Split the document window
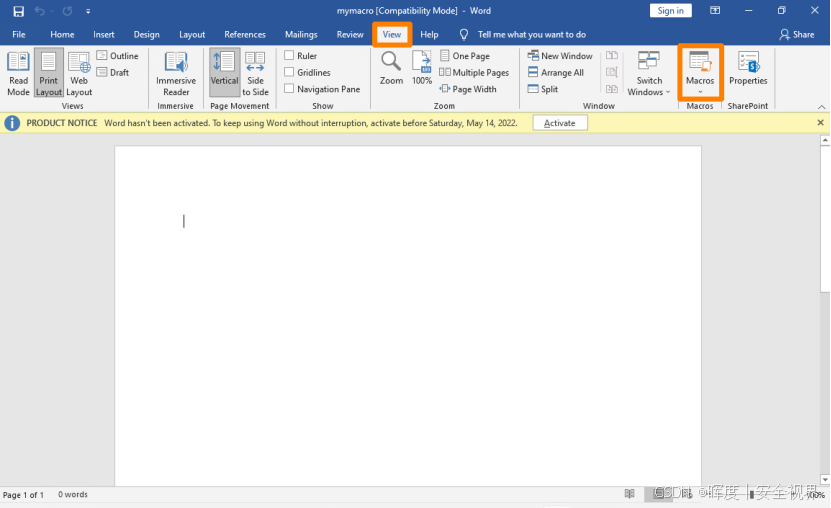 (543, 89)
